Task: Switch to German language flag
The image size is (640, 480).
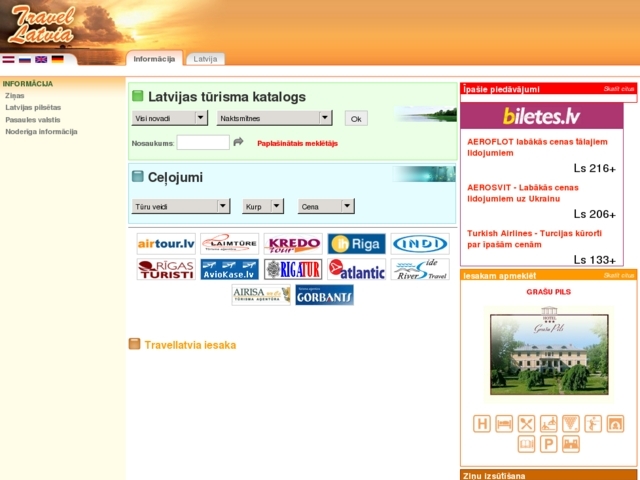Action: [58, 60]
